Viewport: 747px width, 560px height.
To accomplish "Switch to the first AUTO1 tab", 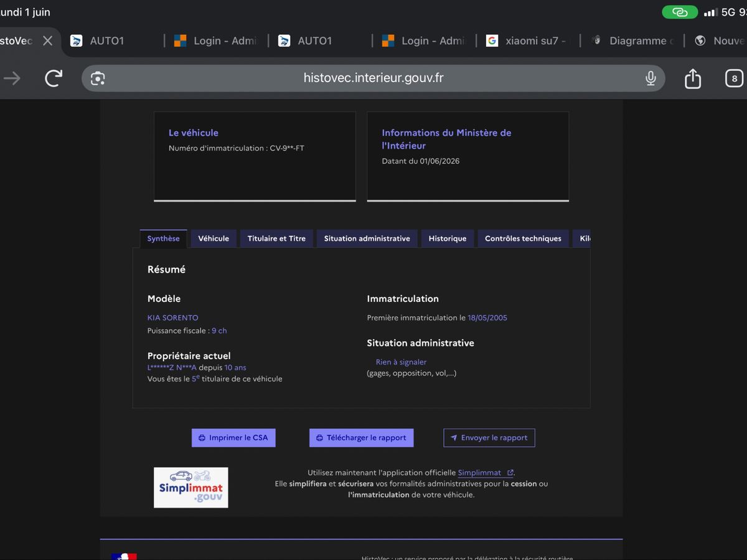I will 106,41.
